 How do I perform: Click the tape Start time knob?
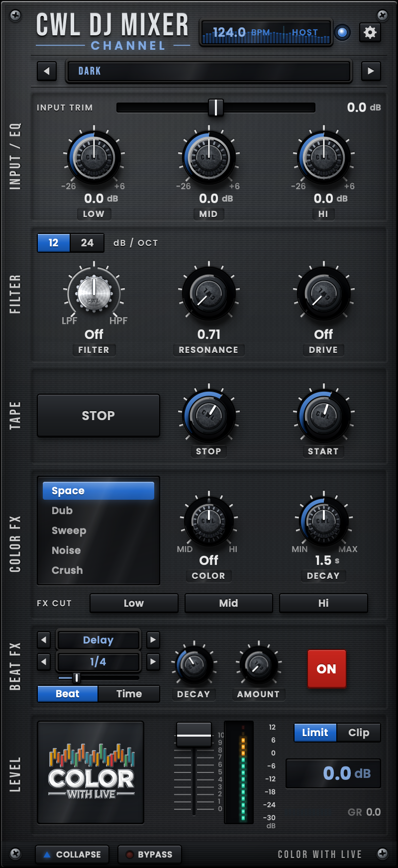[x=323, y=416]
